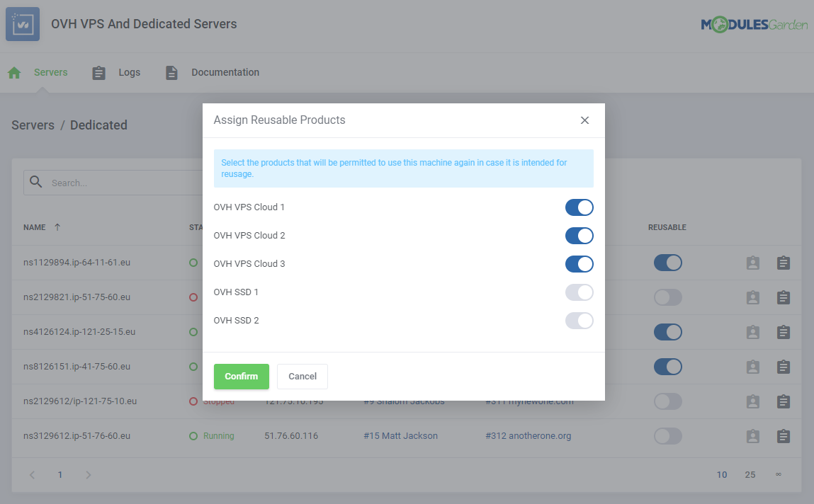Go to previous page chevron
The image size is (814, 504).
tap(33, 475)
